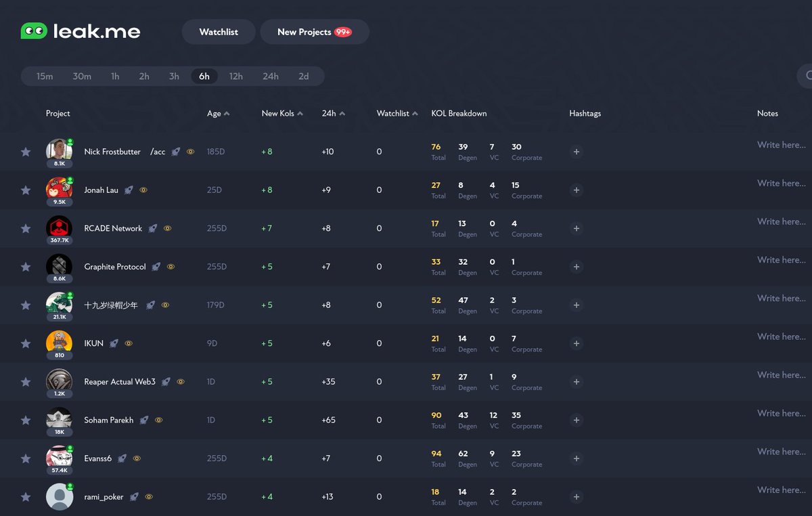Select the 15m time filter
The width and height of the screenshot is (812, 516).
coord(45,76)
